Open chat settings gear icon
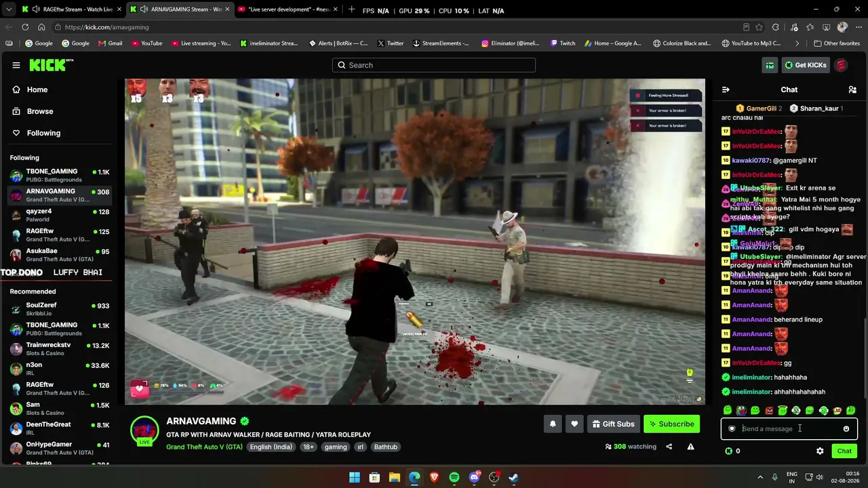Viewport: 868px width, 488px height. point(820,451)
